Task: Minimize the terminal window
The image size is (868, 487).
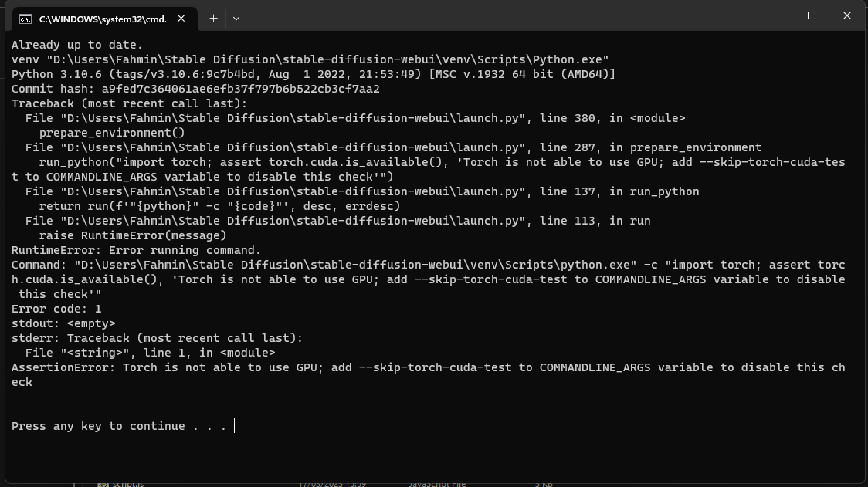Action: coord(775,15)
